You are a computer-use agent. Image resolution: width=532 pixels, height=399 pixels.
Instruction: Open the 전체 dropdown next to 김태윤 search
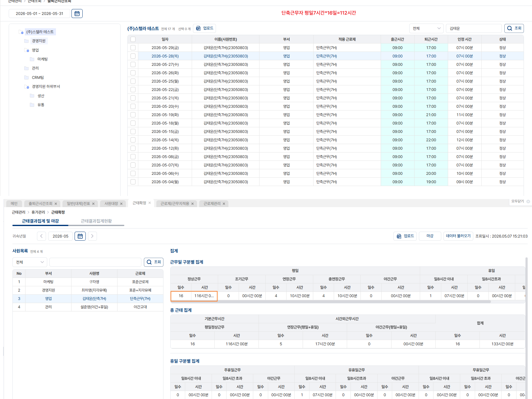(426, 28)
